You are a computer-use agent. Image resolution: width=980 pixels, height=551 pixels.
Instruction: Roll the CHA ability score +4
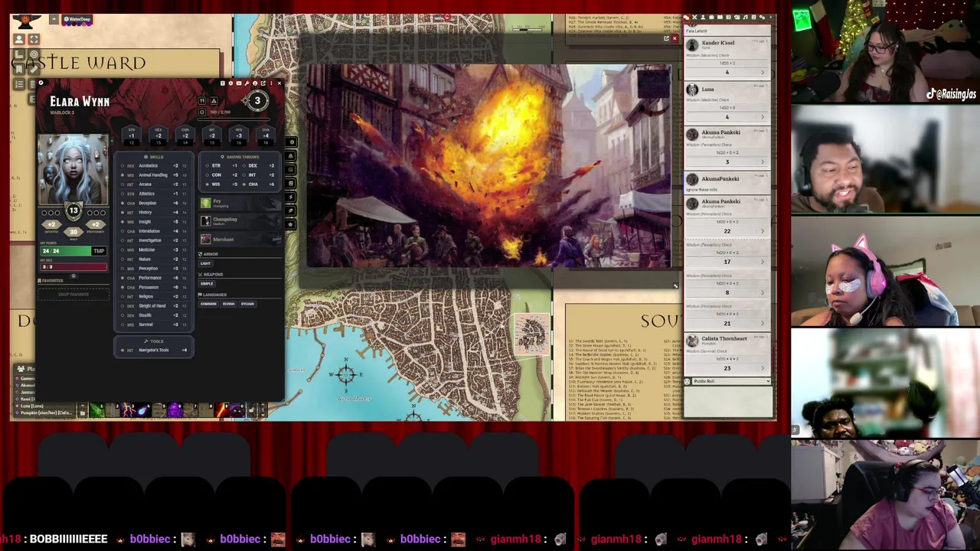[266, 135]
